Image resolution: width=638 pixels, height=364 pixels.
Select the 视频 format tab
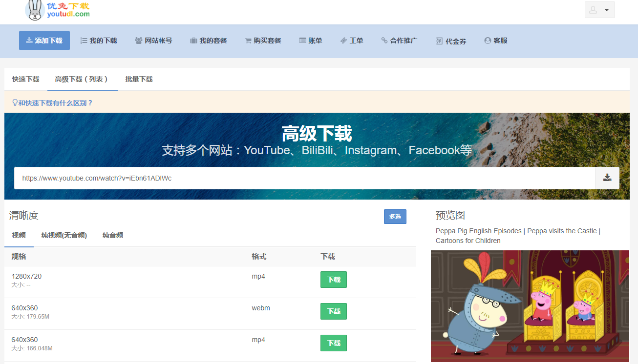coord(19,235)
